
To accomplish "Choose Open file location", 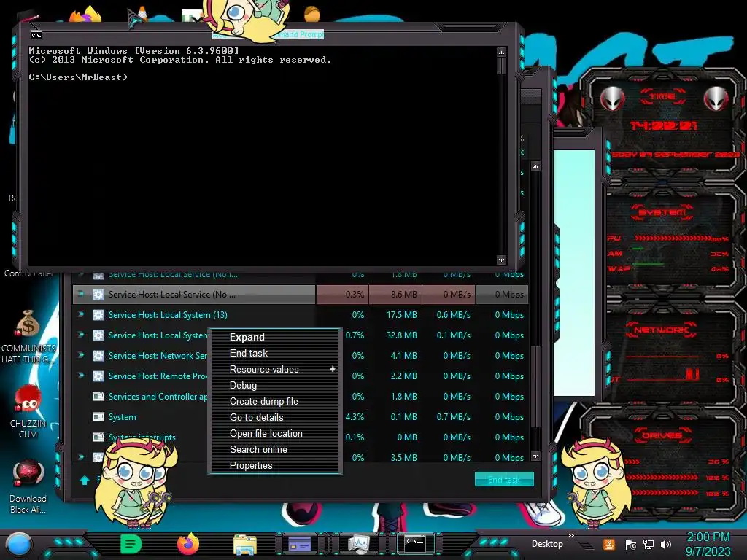I will (266, 433).
